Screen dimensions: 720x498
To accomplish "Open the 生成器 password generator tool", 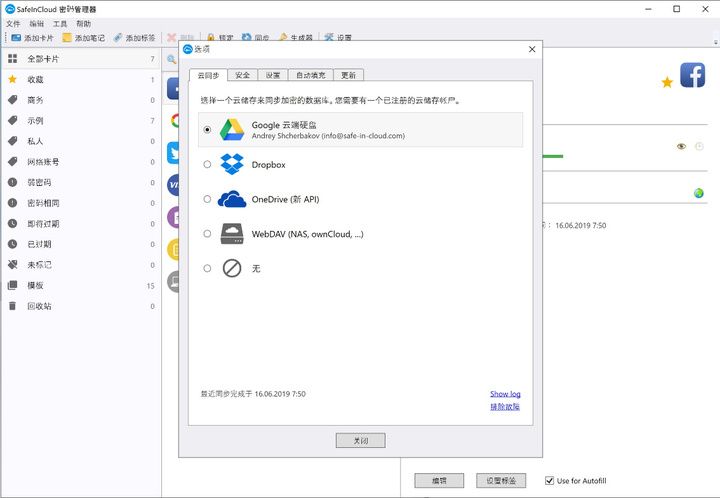I will (x=296, y=38).
